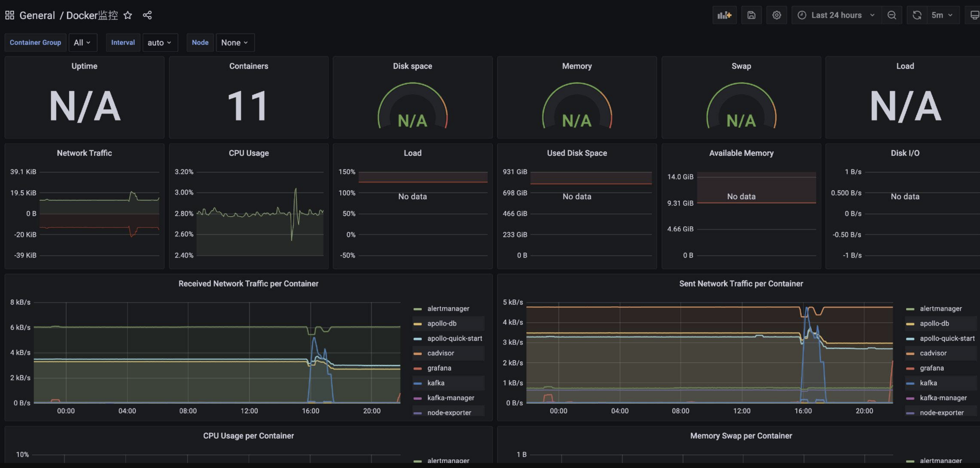The width and height of the screenshot is (980, 468).
Task: Click the CPU Usage panel title
Action: point(248,153)
